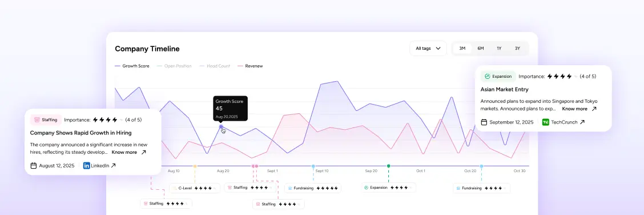
Task: Click the Sep 20 axis label
Action: [x=371, y=170]
